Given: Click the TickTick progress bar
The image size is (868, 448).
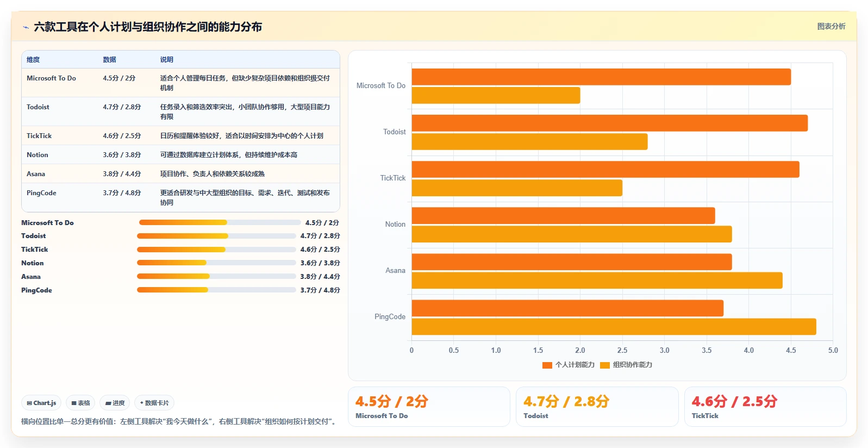Looking at the screenshot, I should pyautogui.click(x=216, y=250).
